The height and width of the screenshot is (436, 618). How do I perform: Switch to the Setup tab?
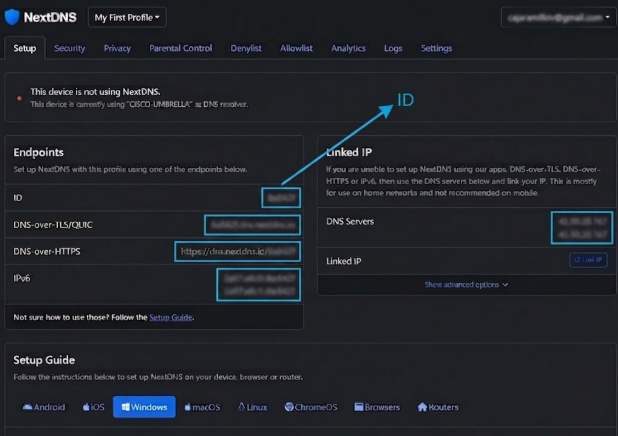[x=24, y=48]
